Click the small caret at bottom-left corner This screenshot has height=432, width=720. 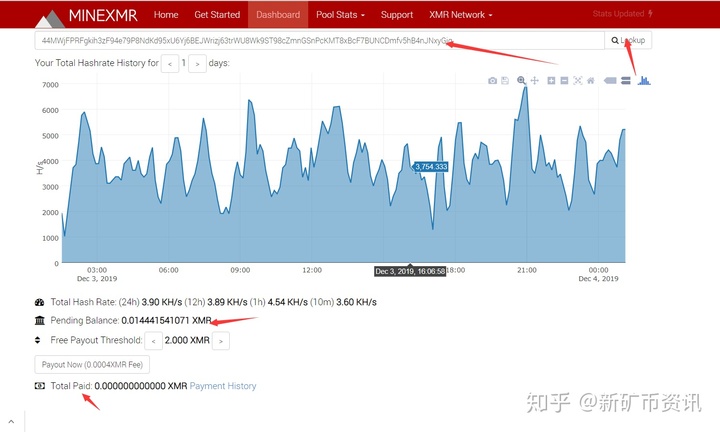point(11,421)
